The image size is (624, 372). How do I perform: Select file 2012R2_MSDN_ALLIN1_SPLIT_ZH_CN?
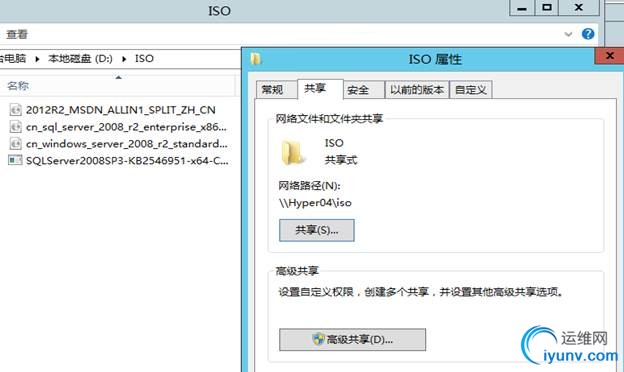(121, 110)
